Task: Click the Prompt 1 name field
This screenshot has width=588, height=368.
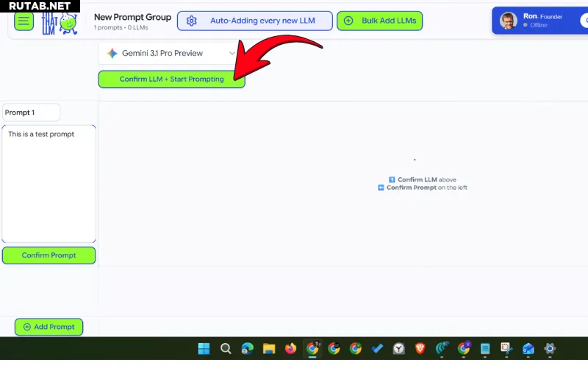Action: [x=31, y=113]
